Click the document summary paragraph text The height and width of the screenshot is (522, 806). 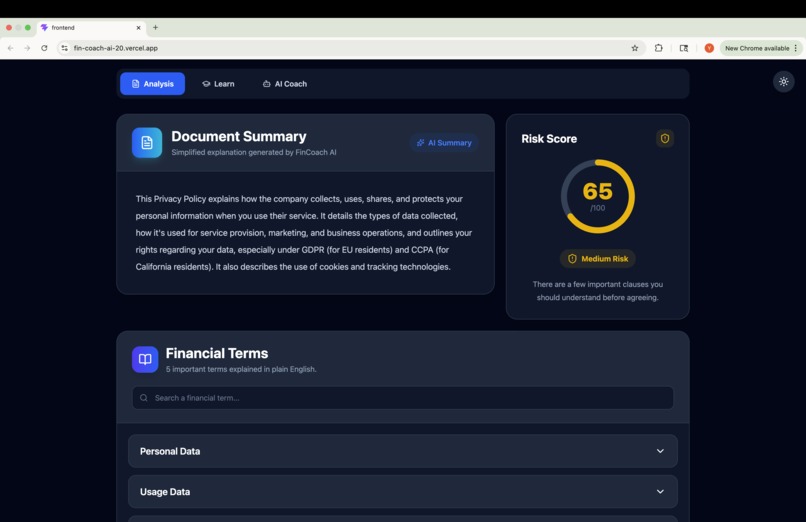coord(304,233)
